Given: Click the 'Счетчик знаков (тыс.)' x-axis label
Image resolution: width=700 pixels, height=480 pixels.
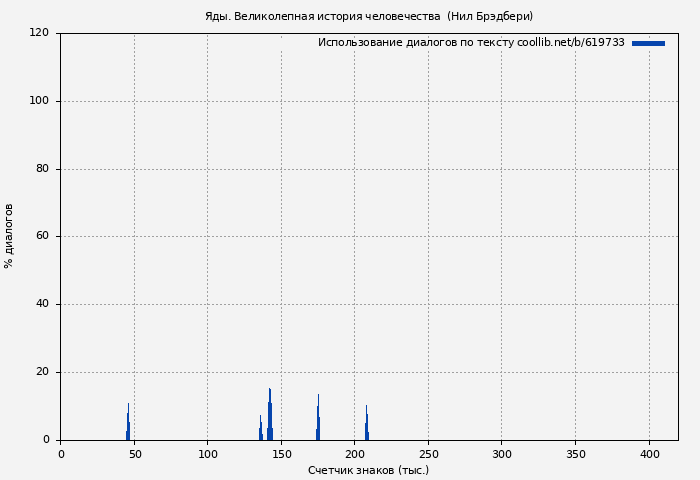Looking at the screenshot, I should (x=368, y=470).
